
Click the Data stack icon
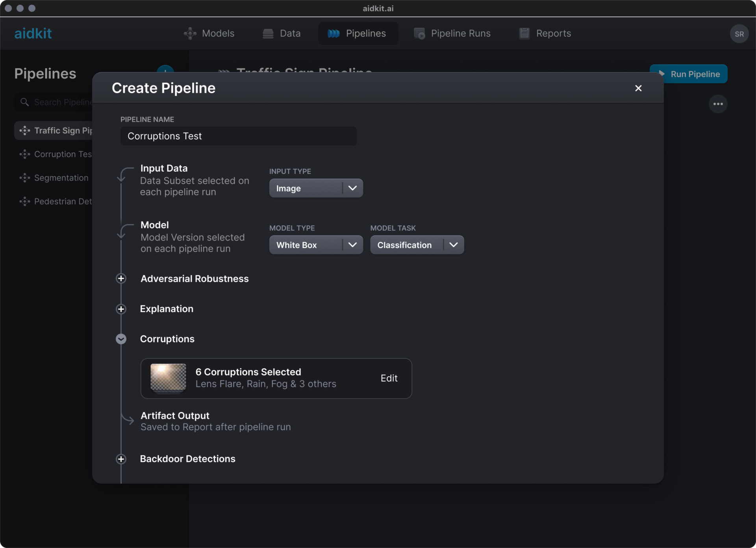click(x=268, y=33)
